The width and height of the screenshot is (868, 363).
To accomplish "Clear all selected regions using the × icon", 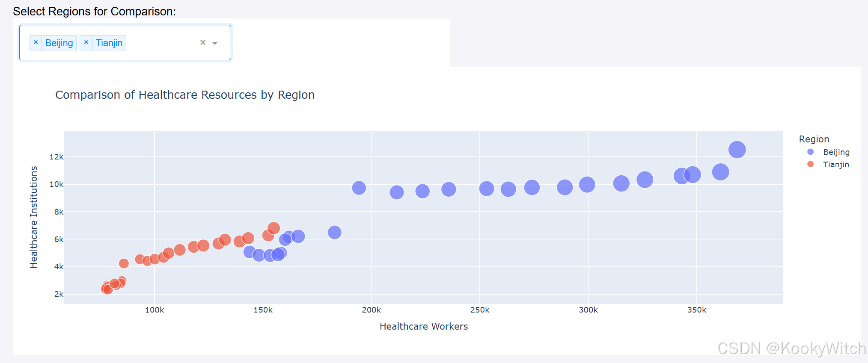I will 202,42.
